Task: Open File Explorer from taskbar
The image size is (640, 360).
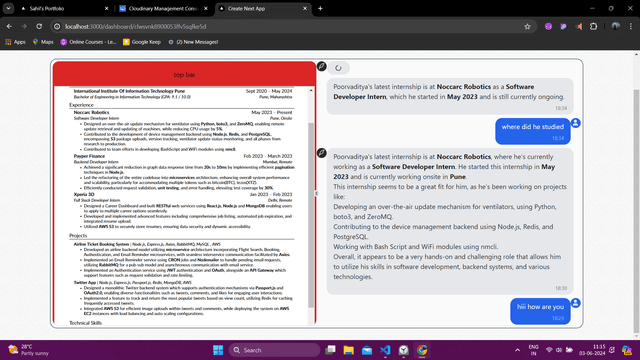Action: tap(348, 350)
